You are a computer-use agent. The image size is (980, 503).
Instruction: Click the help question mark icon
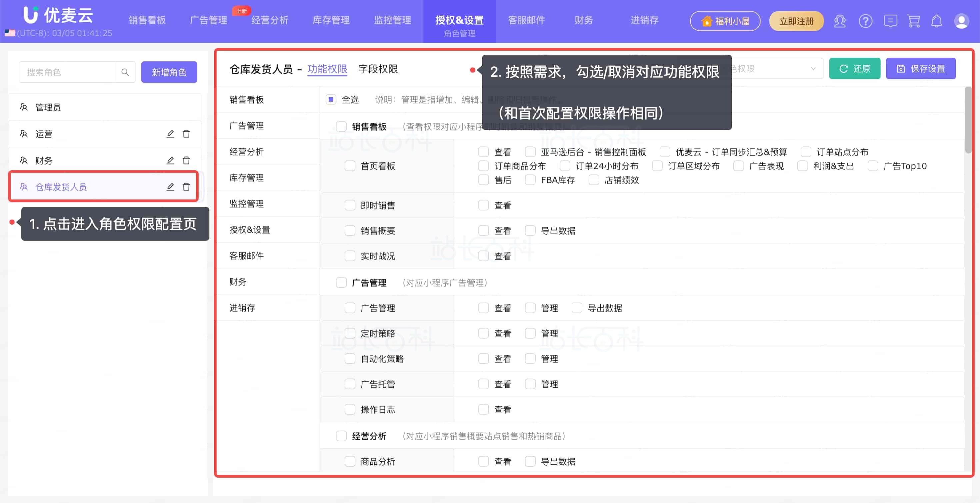point(865,21)
